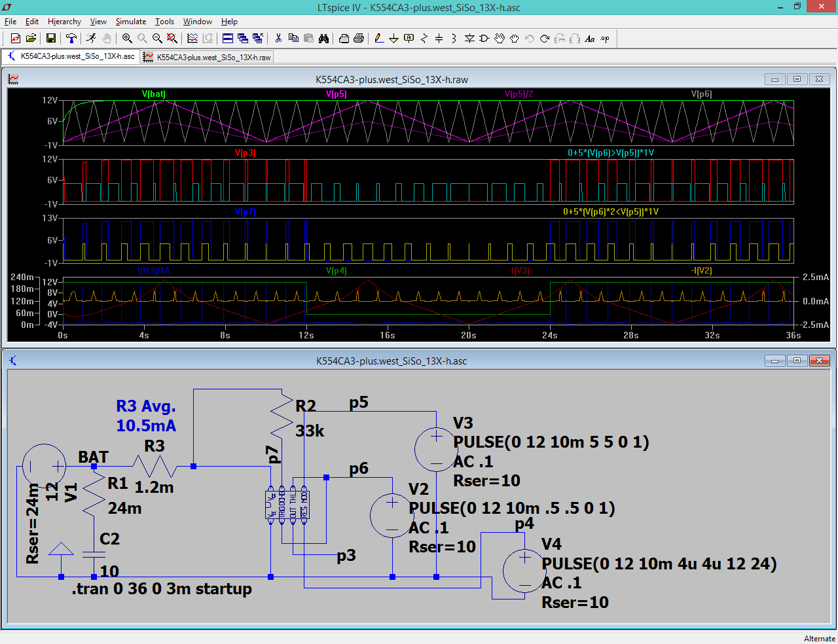Switch to the K554CA3-plus.west_SiSo_13X-h.asc tab

click(71, 56)
